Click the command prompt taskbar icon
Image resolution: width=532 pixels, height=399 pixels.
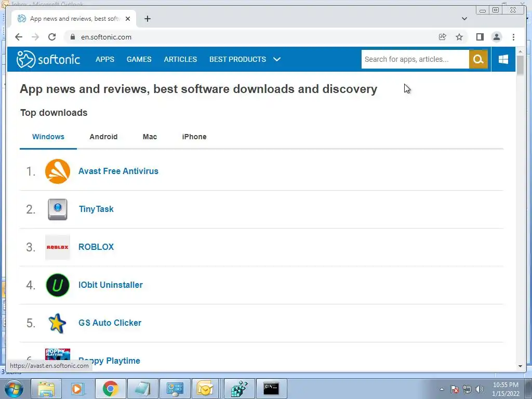click(x=271, y=389)
